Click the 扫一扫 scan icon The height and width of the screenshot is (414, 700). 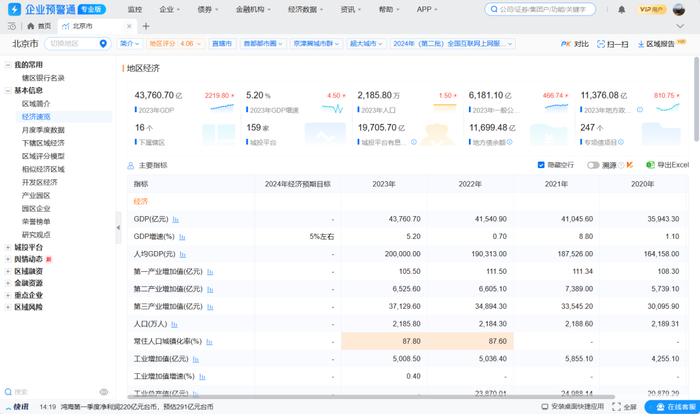(x=598, y=44)
